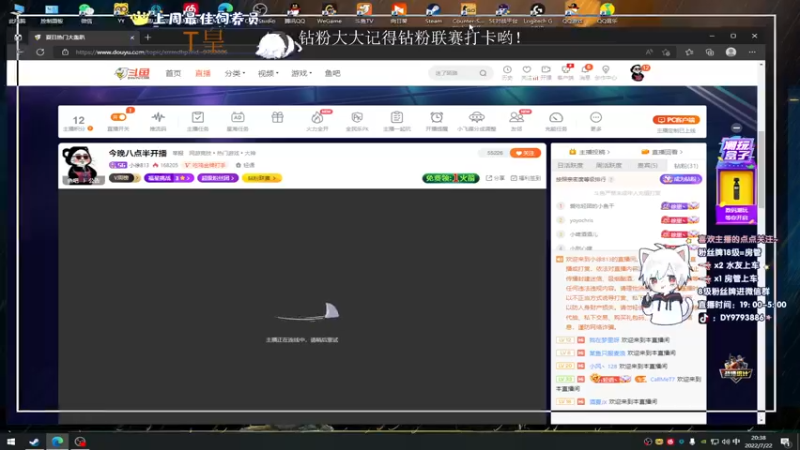Image resolution: width=800 pixels, height=450 pixels.
Task: Expand the 游戏 dropdown in the nav bar
Action: pos(301,73)
